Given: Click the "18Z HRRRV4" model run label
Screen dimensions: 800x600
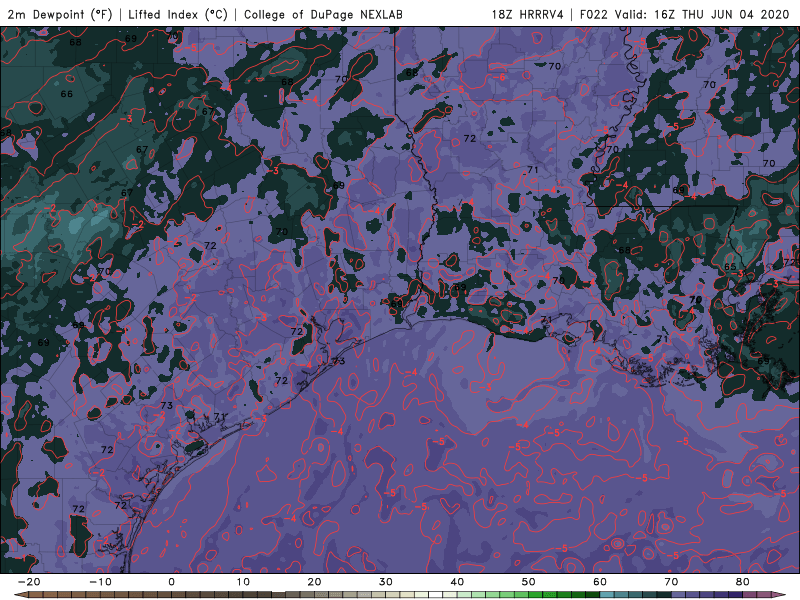Looking at the screenshot, I should (x=527, y=14).
